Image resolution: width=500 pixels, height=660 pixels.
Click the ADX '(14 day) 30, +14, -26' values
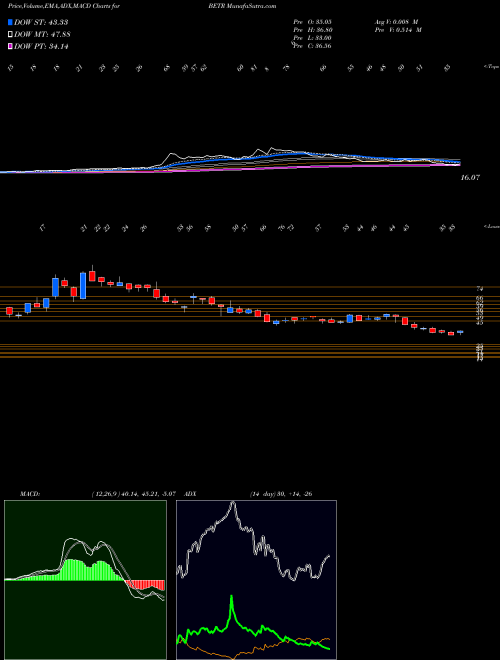(x=280, y=493)
